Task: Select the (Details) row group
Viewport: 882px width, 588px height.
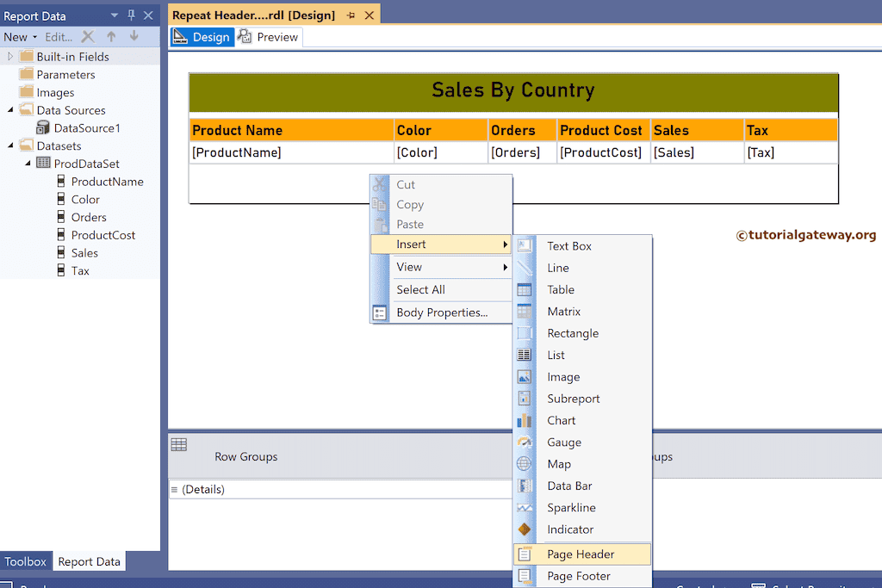Action: pos(340,489)
